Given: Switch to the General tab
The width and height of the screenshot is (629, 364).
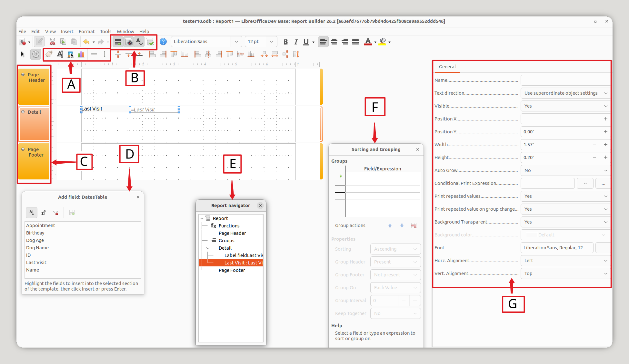Looking at the screenshot, I should (x=447, y=67).
